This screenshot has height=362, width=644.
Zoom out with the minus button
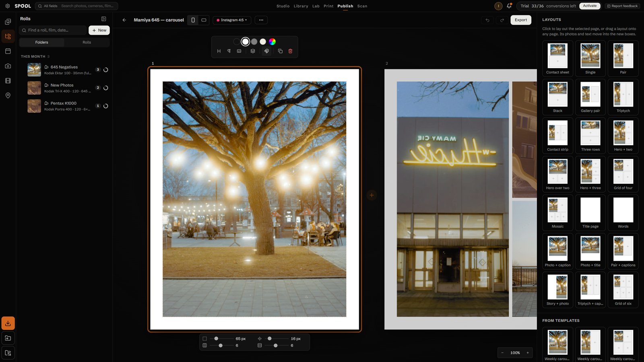click(502, 353)
